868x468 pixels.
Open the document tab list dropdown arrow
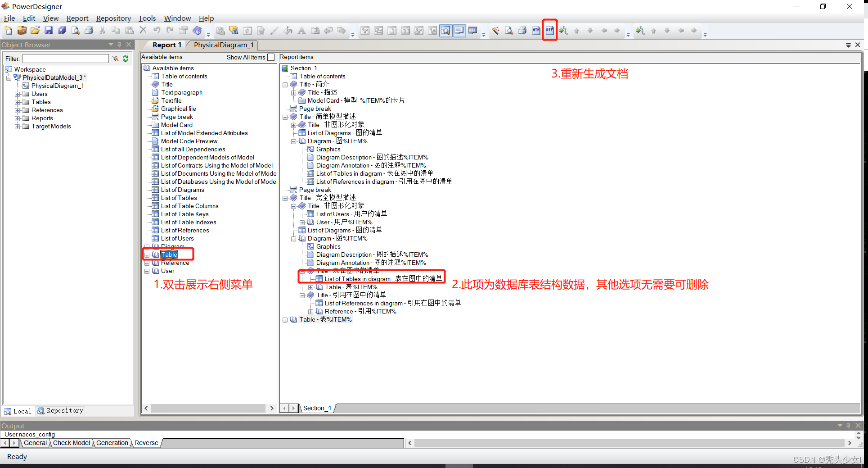pos(848,45)
